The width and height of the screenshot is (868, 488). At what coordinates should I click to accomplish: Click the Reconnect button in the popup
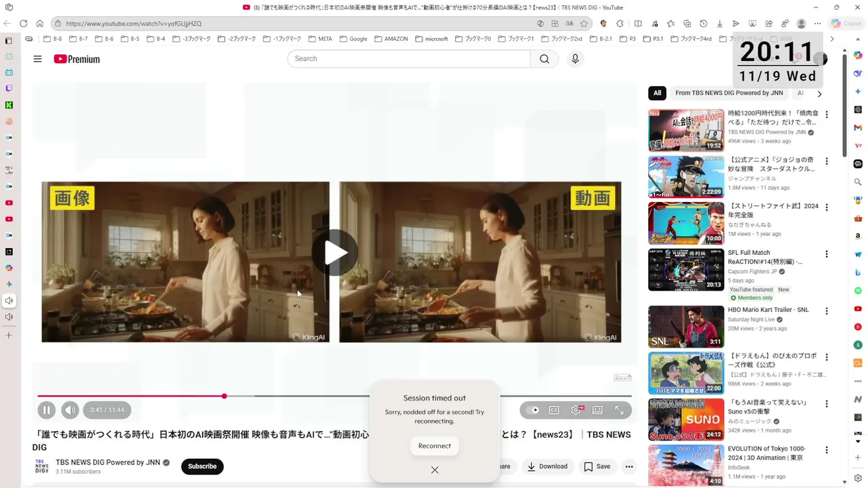435,446
